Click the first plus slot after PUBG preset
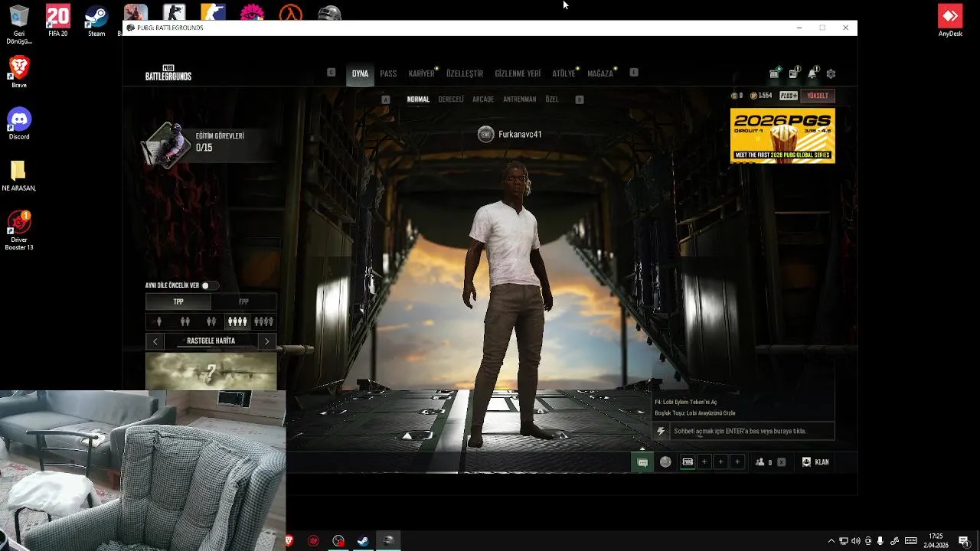 point(704,462)
